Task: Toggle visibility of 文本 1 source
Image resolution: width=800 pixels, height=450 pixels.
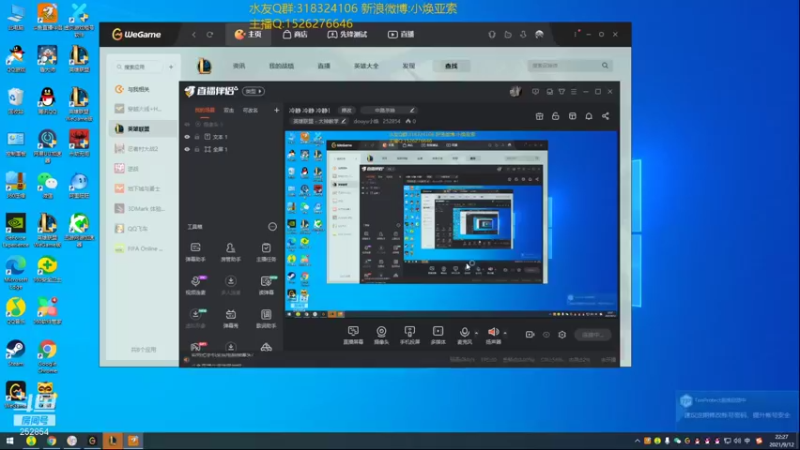Action: pyautogui.click(x=187, y=137)
